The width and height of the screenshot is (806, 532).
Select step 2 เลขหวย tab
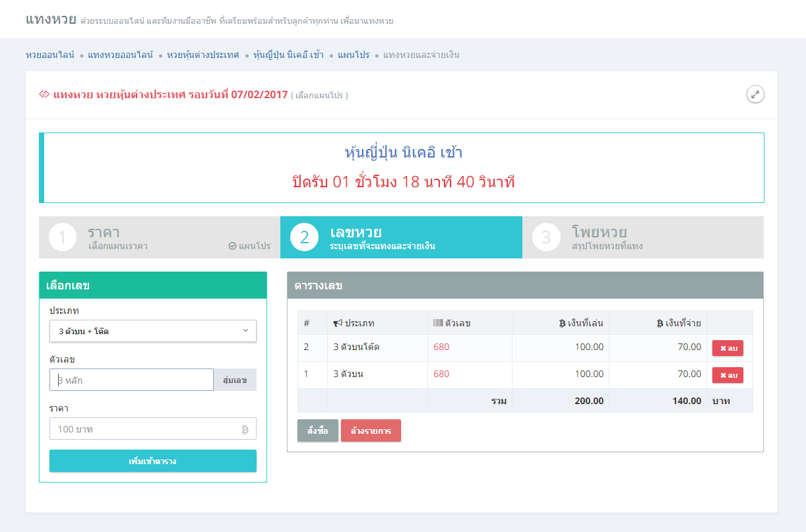(400, 237)
